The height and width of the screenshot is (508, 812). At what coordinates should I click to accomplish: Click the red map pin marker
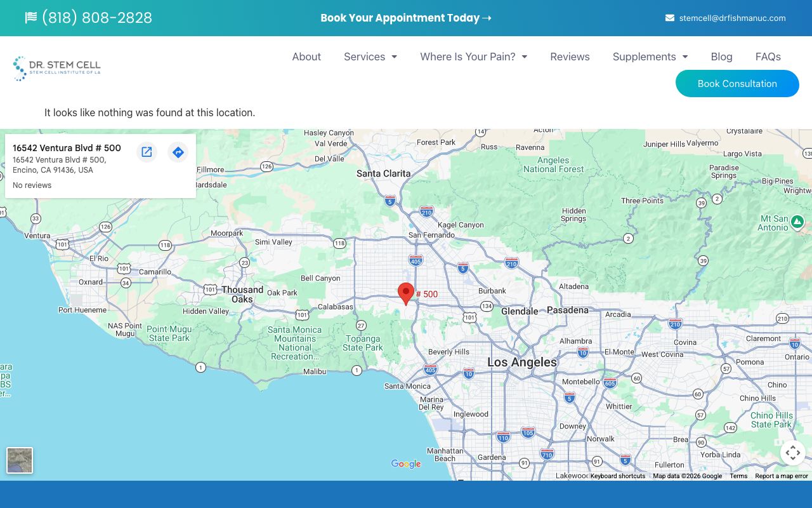406,293
